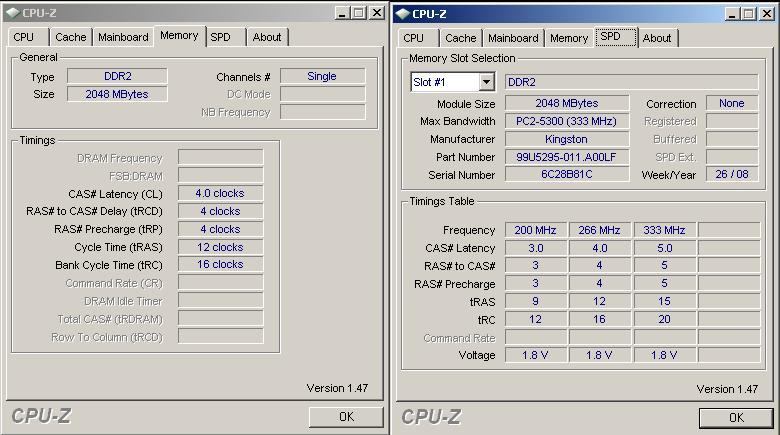
Task: Minimize the right CPU-Z window
Action: click(731, 14)
